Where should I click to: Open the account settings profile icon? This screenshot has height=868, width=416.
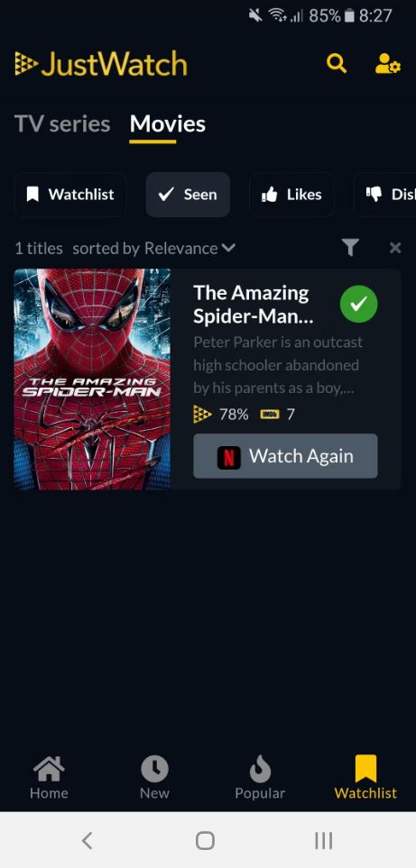click(388, 64)
